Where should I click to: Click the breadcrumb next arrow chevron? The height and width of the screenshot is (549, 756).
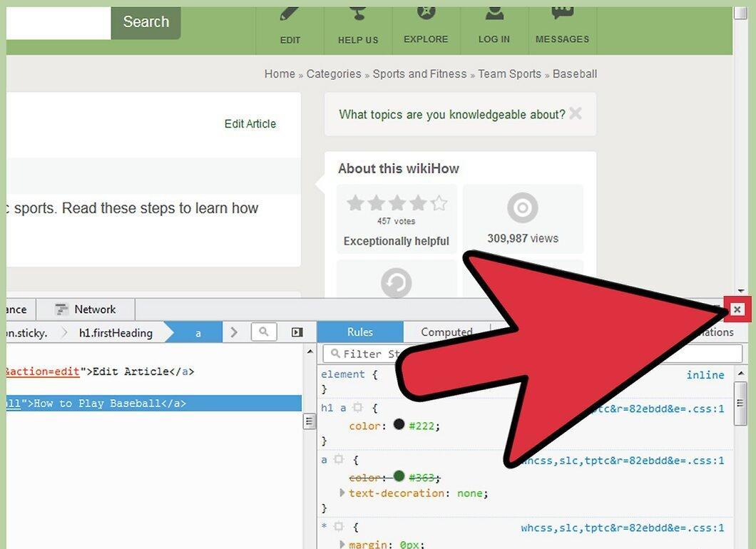(234, 332)
